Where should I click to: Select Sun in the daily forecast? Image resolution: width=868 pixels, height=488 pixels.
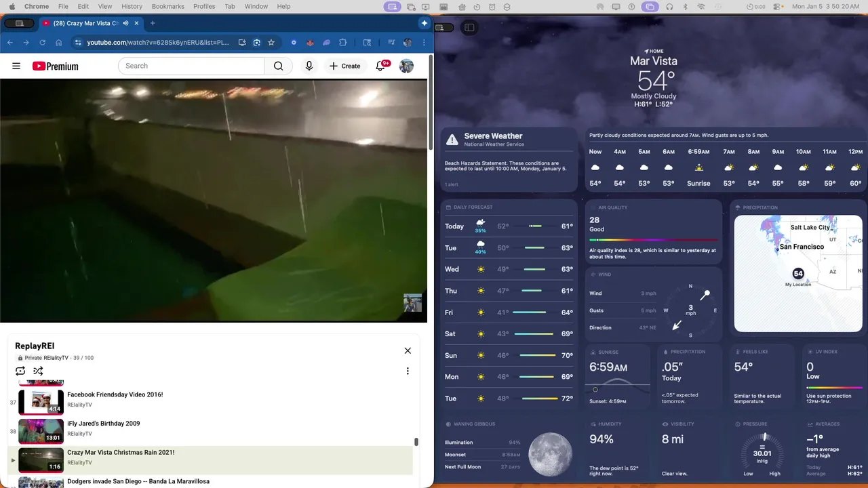point(511,355)
